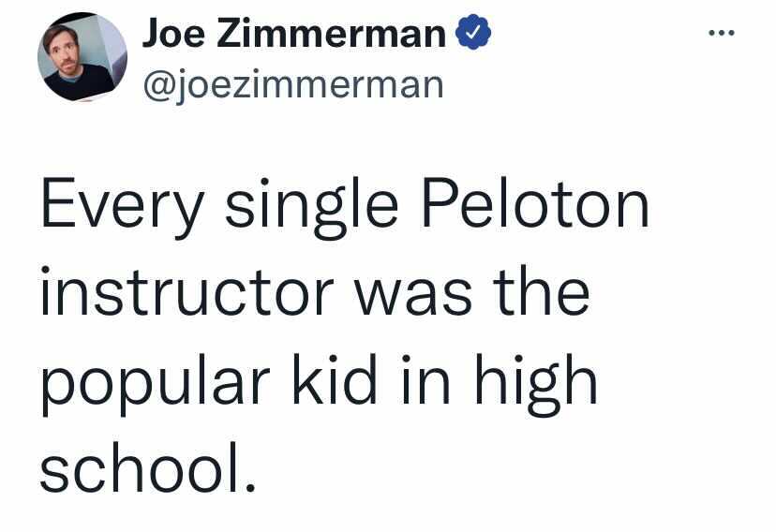Open the @joezimmerman handle link

click(293, 86)
